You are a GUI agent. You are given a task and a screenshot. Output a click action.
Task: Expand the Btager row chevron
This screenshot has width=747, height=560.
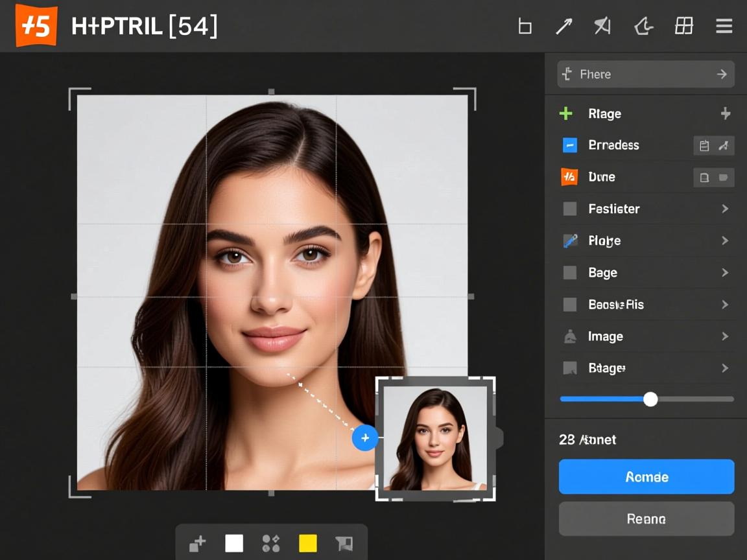point(725,368)
